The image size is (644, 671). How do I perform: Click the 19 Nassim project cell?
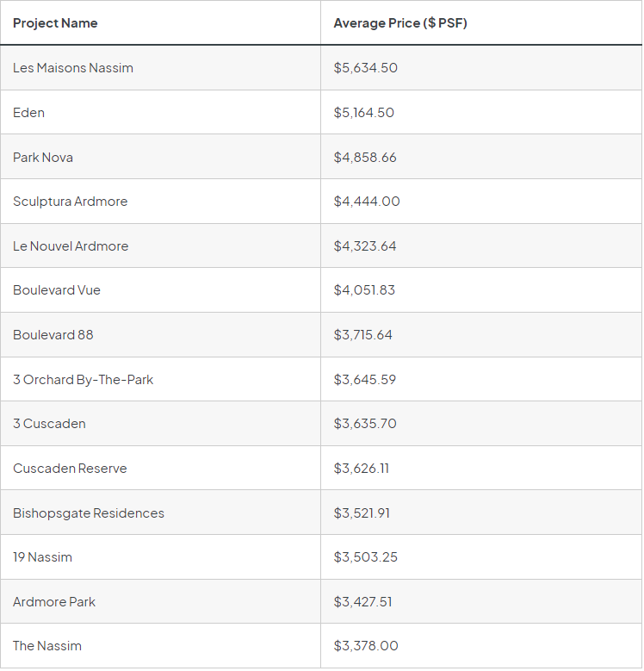43,557
